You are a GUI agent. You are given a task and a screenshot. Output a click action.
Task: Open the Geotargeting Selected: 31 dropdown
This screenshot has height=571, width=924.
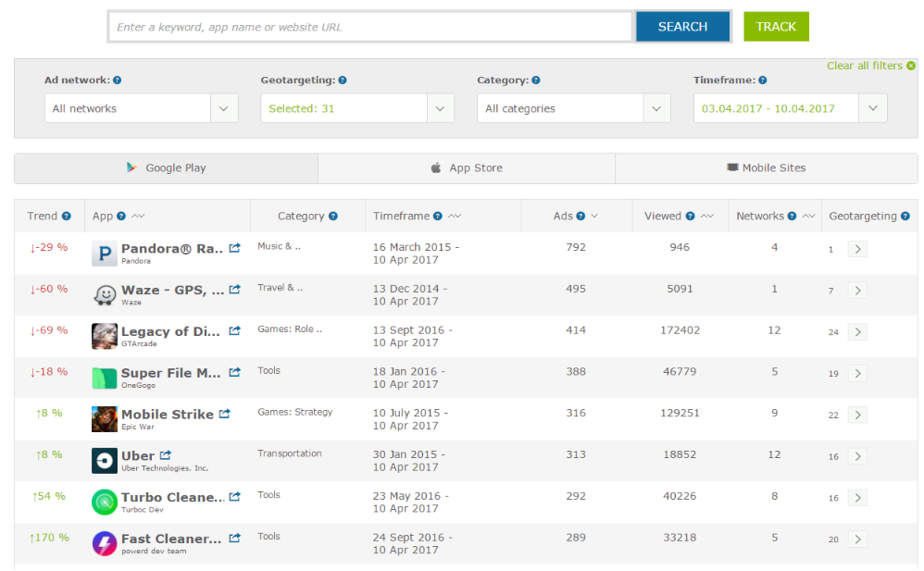[357, 108]
